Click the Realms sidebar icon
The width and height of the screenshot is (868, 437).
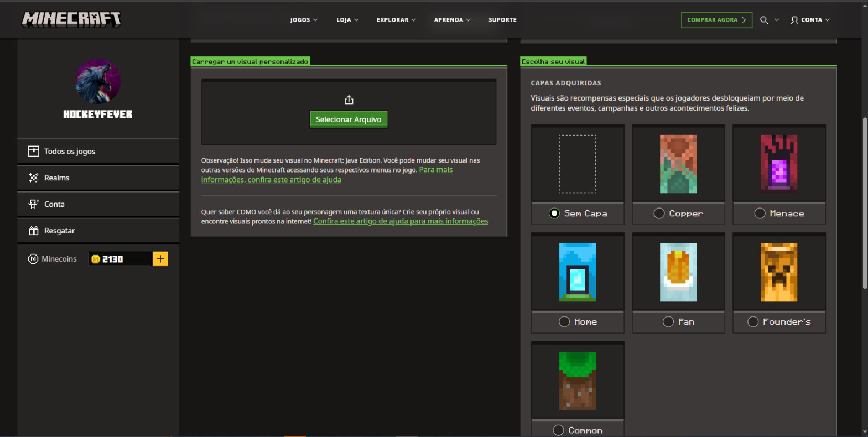(34, 178)
